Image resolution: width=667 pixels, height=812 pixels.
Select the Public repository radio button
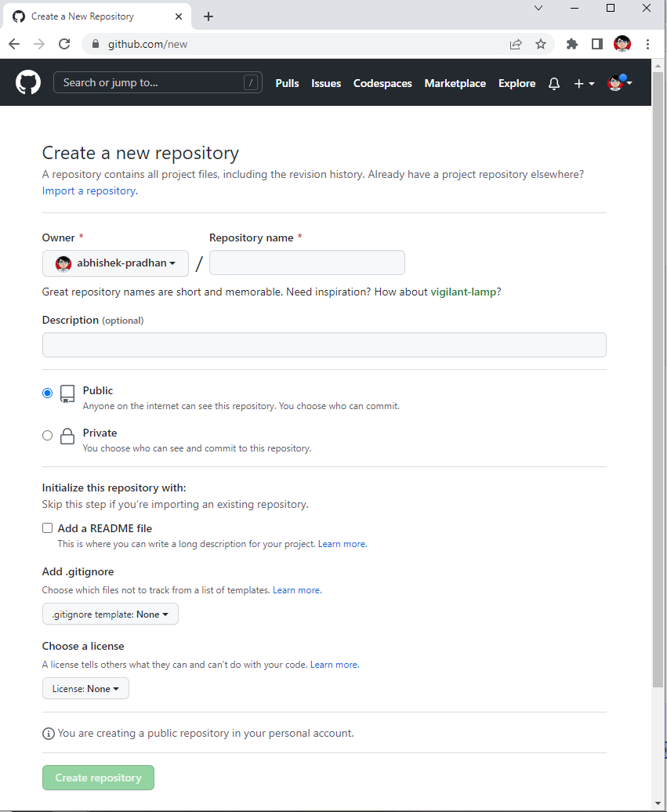point(47,393)
